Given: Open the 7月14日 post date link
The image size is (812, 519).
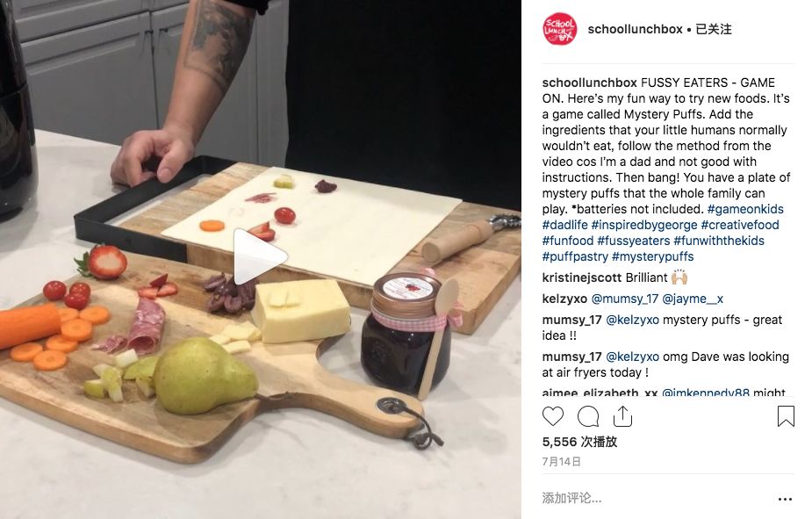Looking at the screenshot, I should point(561,462).
